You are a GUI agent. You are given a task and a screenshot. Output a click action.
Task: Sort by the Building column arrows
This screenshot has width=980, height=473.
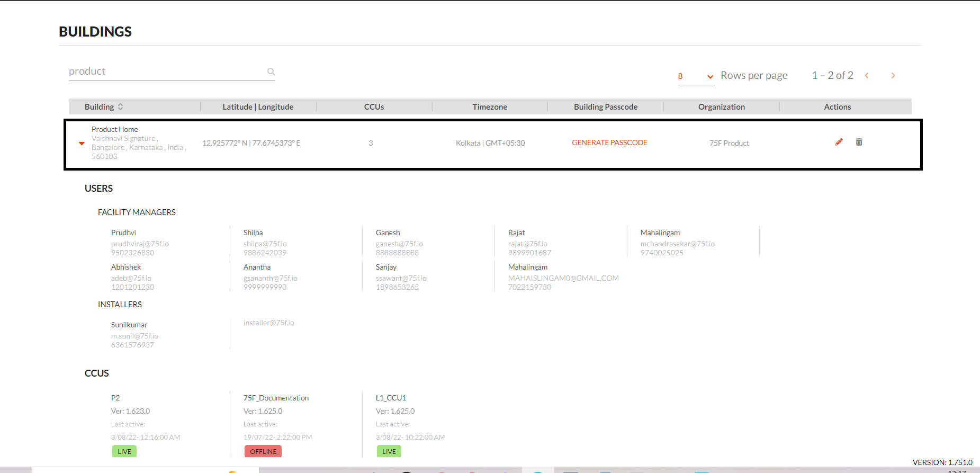(x=121, y=106)
